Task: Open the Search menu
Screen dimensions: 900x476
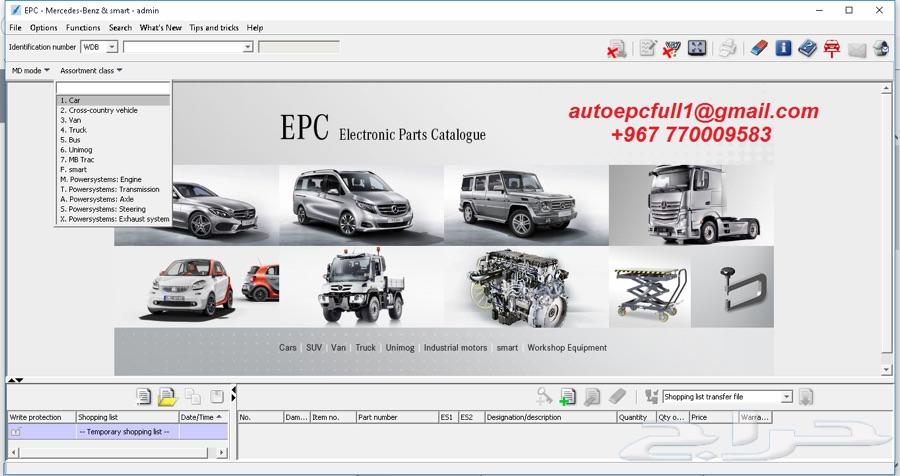Action: click(121, 28)
